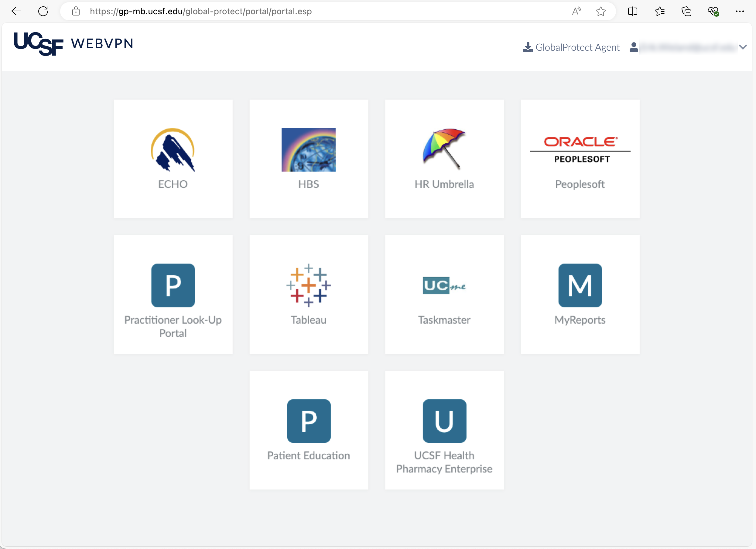
Task: Open the Collections browser icon
Action: 686,11
